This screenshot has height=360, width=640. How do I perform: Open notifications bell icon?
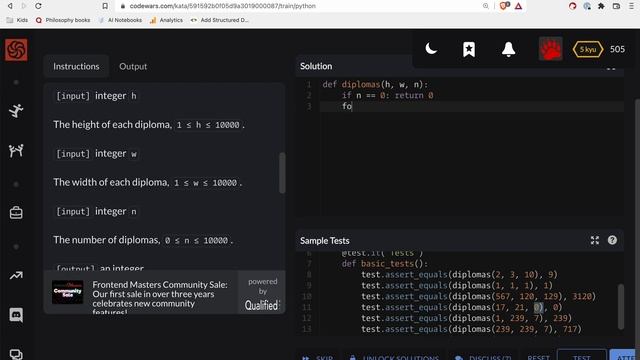(x=508, y=49)
